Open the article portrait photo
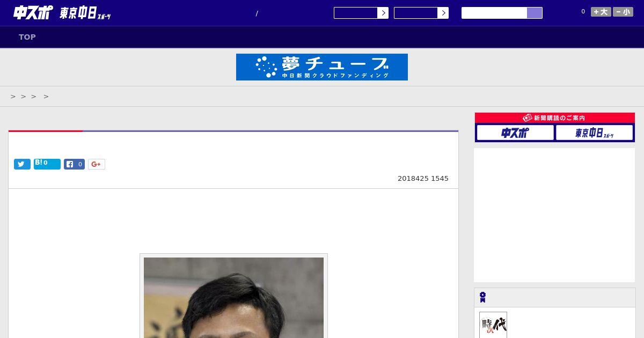Viewport: 644px width, 338px height. [x=233, y=297]
